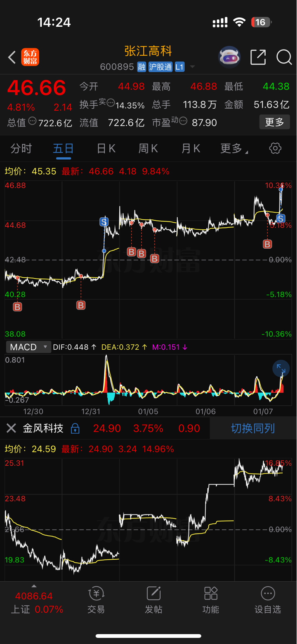Tap the 14:24 clock

pyautogui.click(x=54, y=22)
